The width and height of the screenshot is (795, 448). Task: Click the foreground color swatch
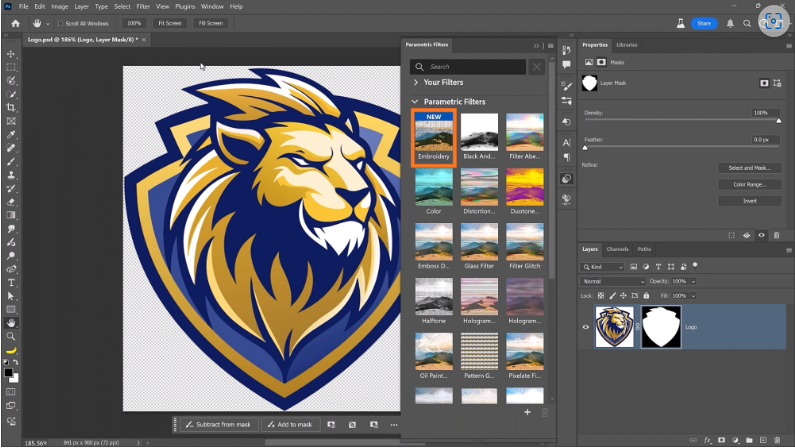click(8, 373)
